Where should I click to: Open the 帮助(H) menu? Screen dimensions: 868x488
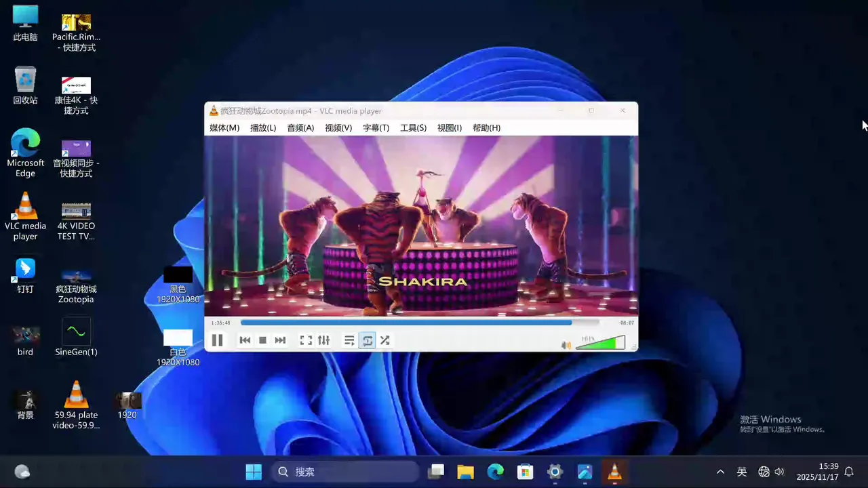tap(486, 128)
